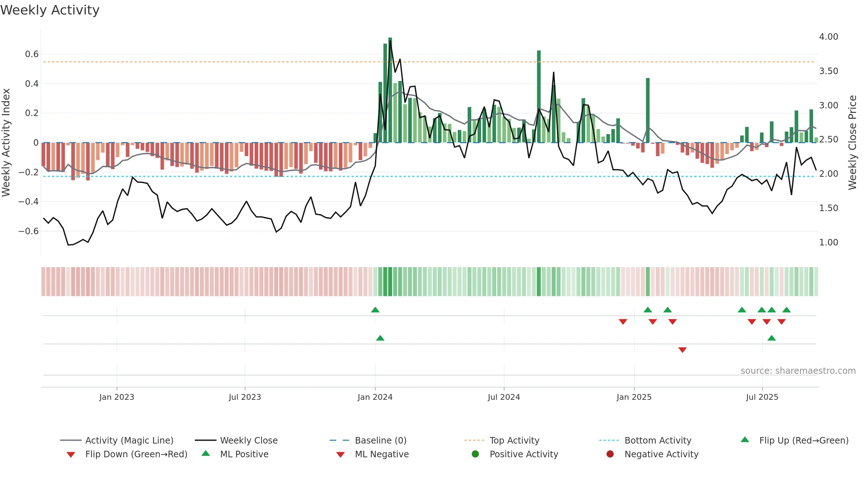Screen dimensions: 868x488
Task: Toggle Activity (Magic Line) legend entry
Action: pos(117,440)
